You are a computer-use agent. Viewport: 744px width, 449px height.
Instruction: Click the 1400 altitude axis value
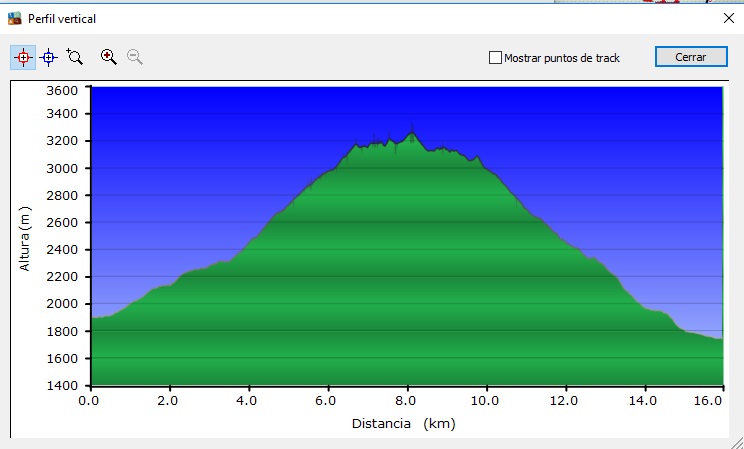coord(62,386)
